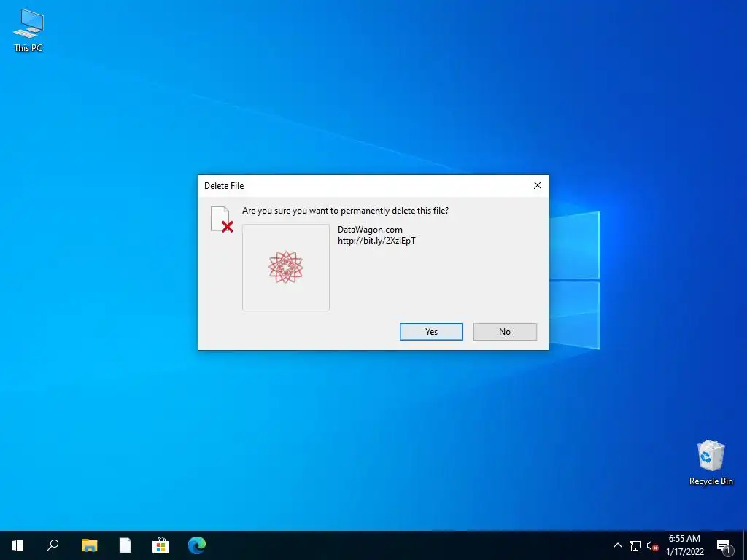Launch Microsoft Edge from taskbar
This screenshot has height=560, width=747.
click(x=197, y=545)
